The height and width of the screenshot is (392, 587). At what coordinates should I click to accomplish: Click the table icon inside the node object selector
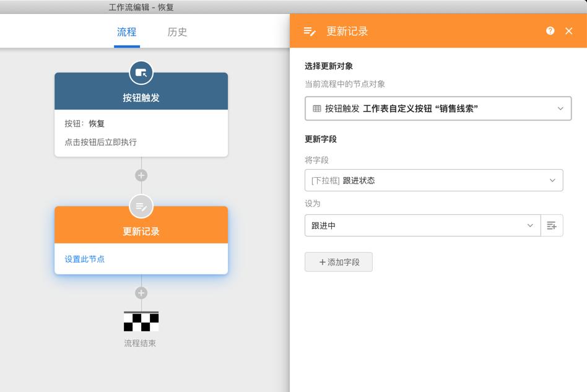(x=316, y=108)
